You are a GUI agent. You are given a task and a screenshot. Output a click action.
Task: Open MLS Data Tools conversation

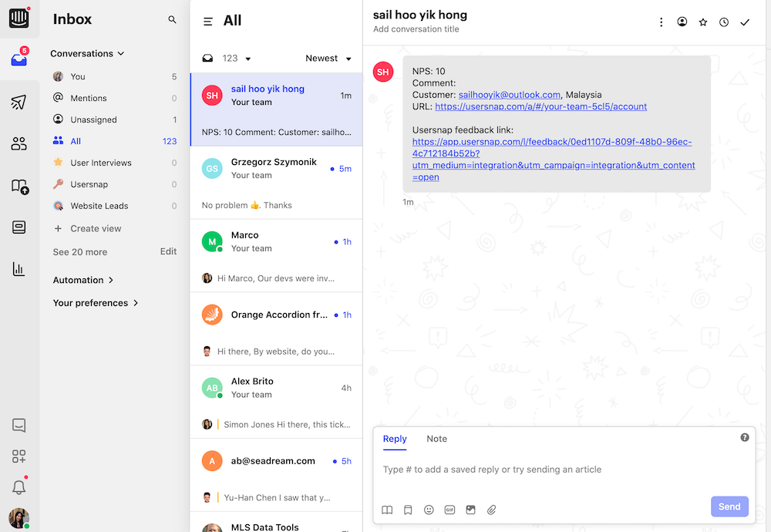[x=277, y=522]
